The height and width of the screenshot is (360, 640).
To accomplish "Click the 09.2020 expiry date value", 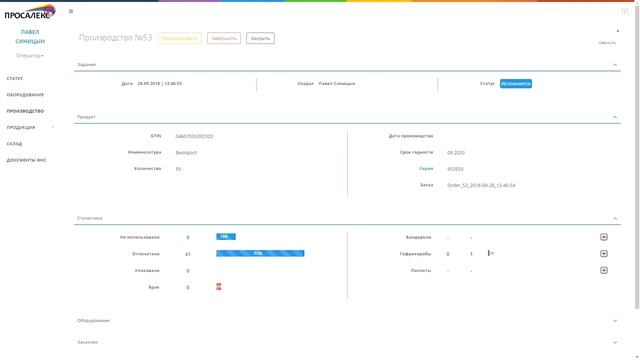I will coord(456,153).
